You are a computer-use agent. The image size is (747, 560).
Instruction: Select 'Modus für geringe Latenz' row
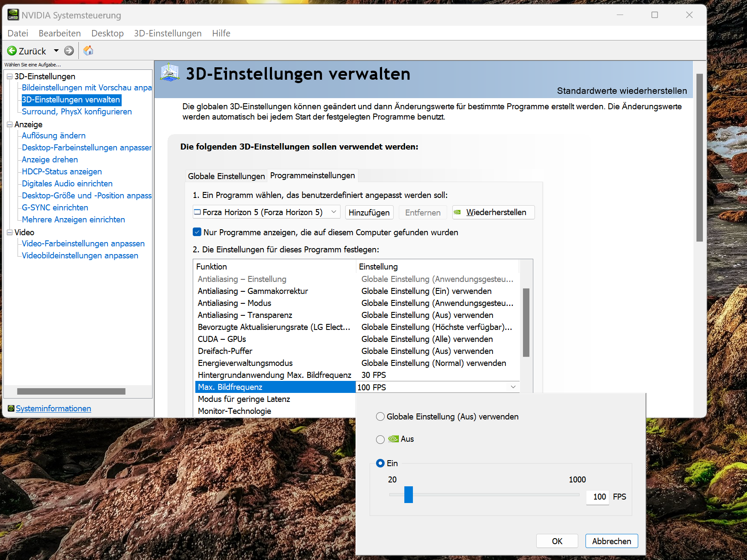(x=275, y=399)
